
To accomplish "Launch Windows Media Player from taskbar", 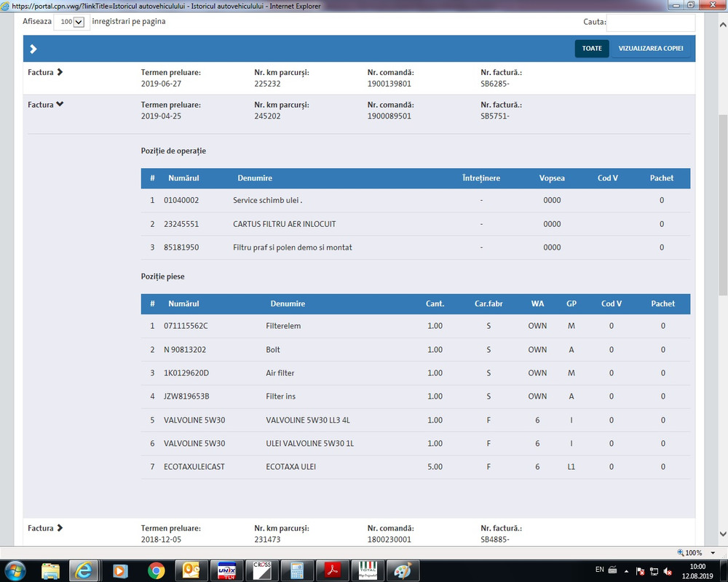I will coord(120,570).
